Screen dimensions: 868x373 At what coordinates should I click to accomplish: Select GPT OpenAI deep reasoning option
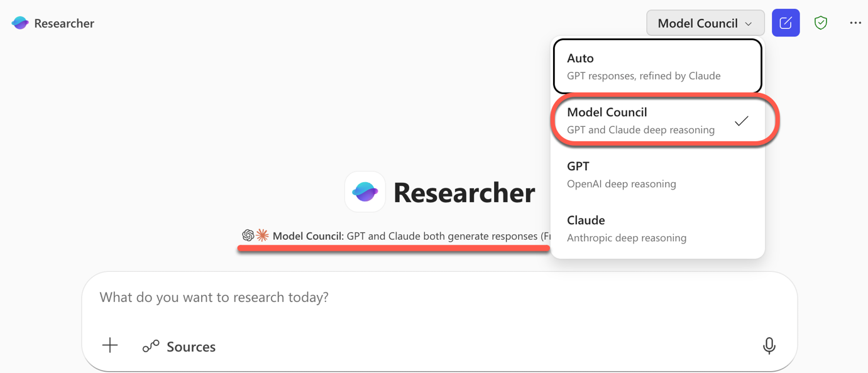(657, 174)
